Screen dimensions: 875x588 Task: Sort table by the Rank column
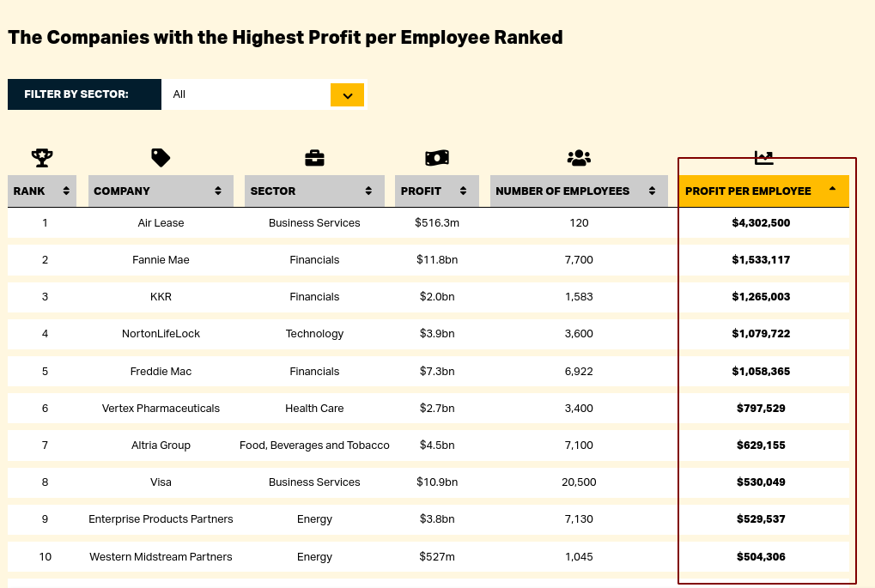[42, 191]
